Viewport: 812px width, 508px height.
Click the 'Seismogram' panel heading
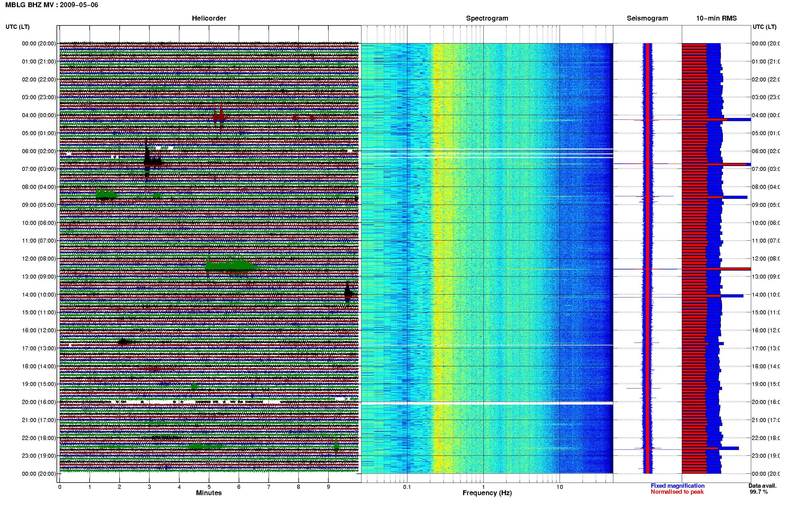(x=647, y=19)
